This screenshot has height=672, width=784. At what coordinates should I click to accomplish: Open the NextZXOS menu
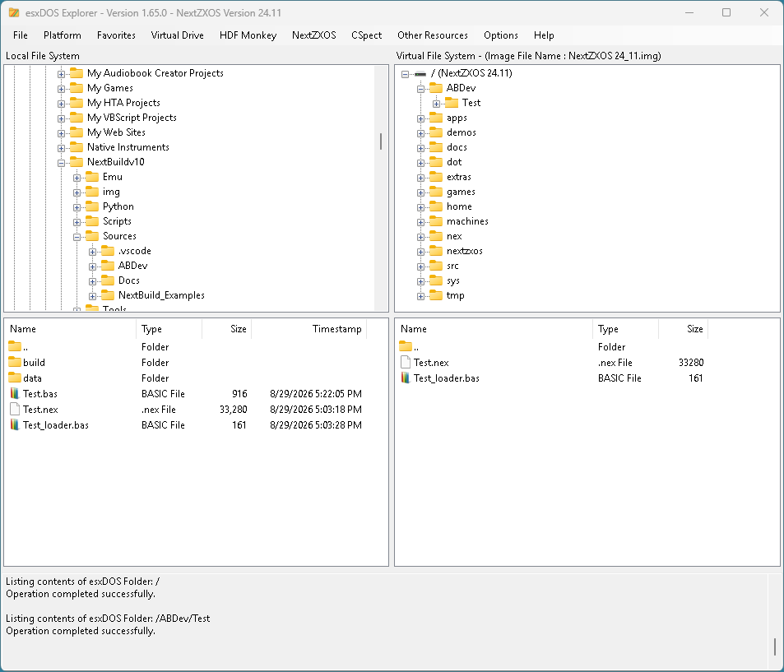(313, 35)
